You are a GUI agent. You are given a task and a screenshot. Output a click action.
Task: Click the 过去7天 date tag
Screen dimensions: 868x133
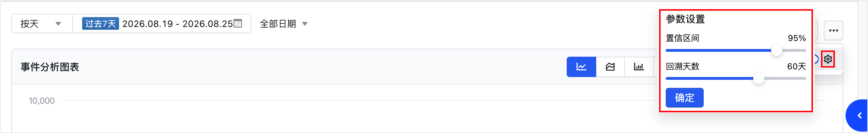point(100,23)
